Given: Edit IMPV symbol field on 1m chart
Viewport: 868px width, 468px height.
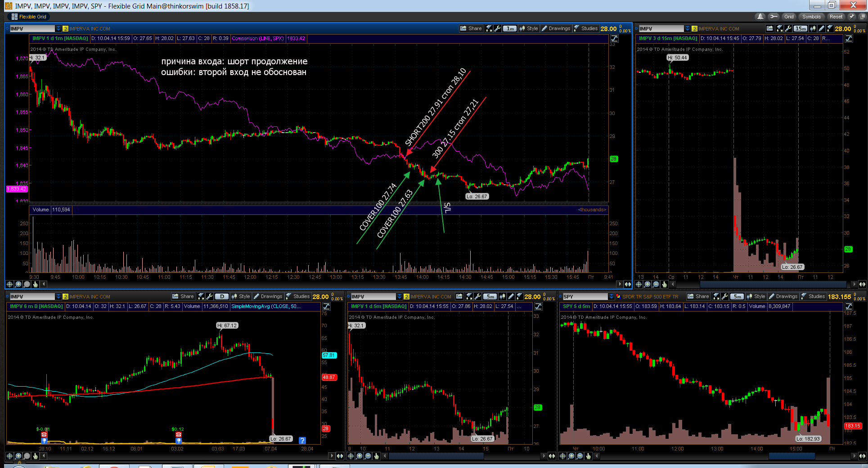Looking at the screenshot, I should pyautogui.click(x=32, y=29).
